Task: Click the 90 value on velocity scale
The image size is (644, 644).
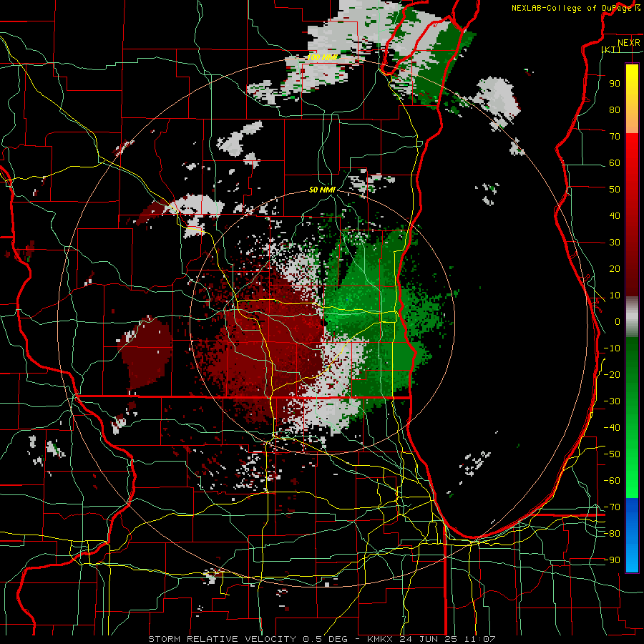Action: 615,84
